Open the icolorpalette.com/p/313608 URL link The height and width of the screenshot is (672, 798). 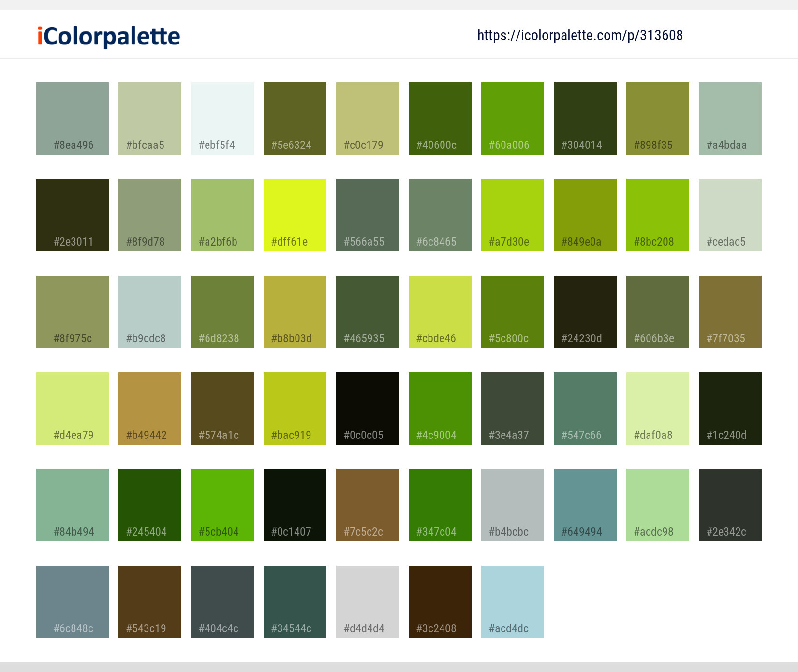tap(580, 35)
